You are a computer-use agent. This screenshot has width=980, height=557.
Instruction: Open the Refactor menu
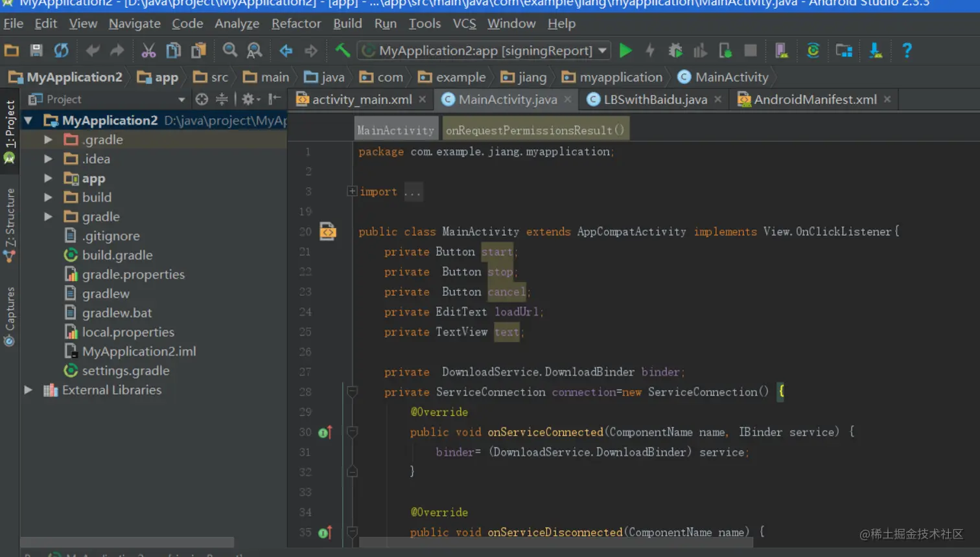[296, 24]
